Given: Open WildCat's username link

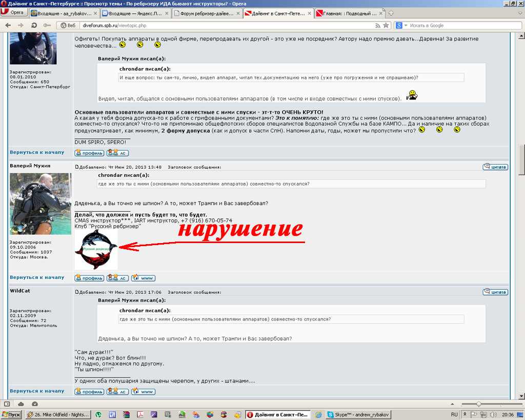Looking at the screenshot, I should point(22,290).
